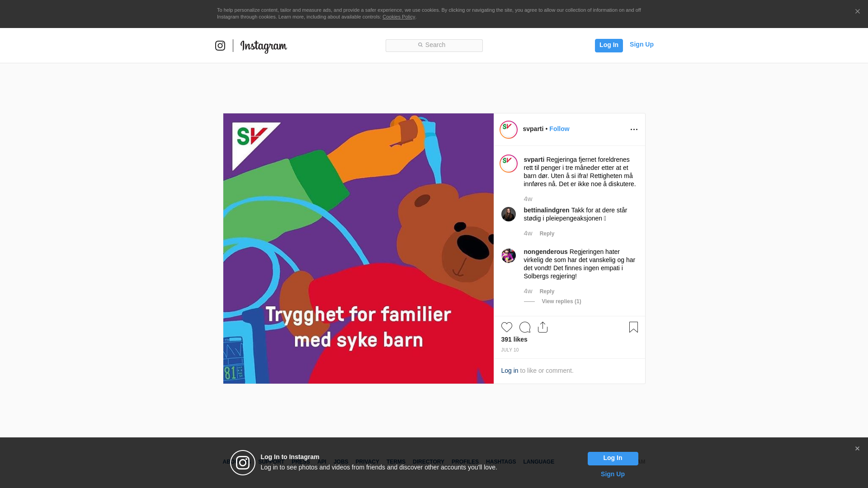Click timestamp 4w under svparti's caption
Image resolution: width=868 pixels, height=488 pixels.
point(528,199)
